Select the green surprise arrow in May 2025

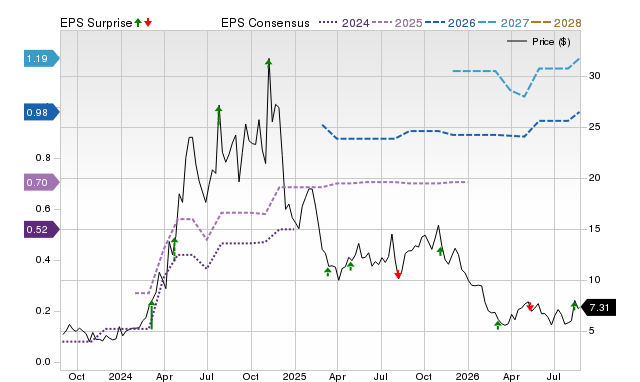pyautogui.click(x=350, y=266)
